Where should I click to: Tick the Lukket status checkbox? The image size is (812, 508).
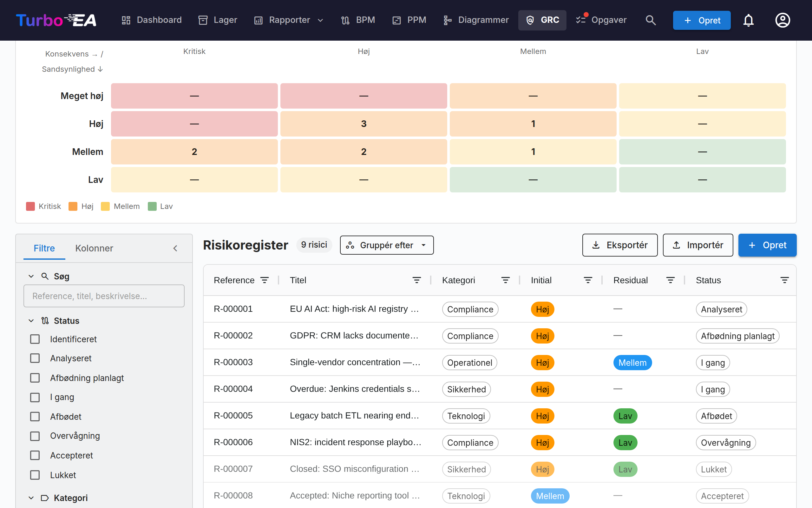35,475
